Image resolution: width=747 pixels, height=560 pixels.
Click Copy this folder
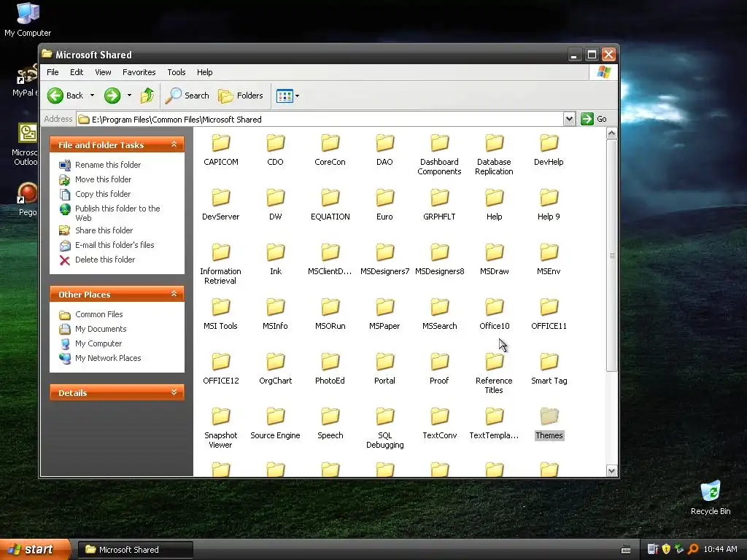pyautogui.click(x=95, y=194)
